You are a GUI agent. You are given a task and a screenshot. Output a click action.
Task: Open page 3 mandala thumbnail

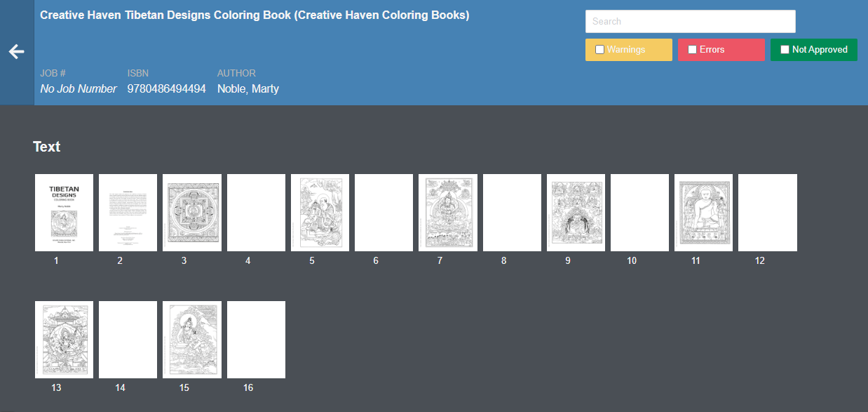pos(192,213)
